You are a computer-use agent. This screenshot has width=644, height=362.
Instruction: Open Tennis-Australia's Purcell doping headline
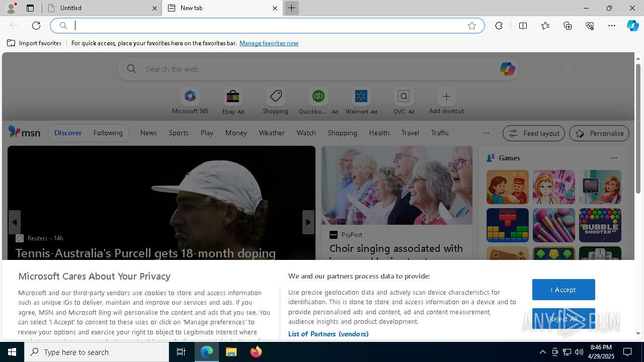pos(145,253)
